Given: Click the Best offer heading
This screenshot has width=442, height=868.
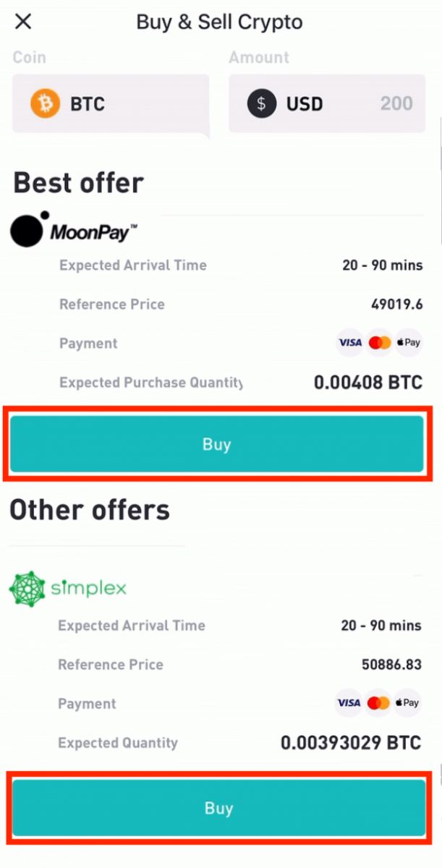Looking at the screenshot, I should coord(78,183).
